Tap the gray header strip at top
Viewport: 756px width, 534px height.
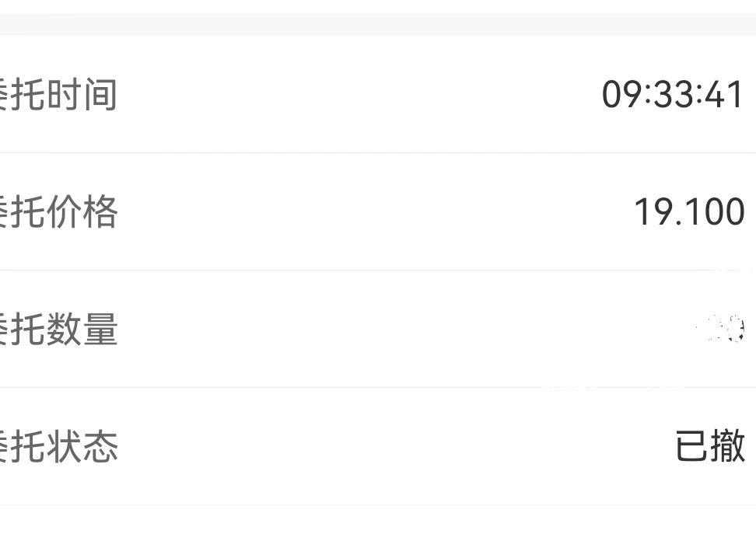(378, 23)
